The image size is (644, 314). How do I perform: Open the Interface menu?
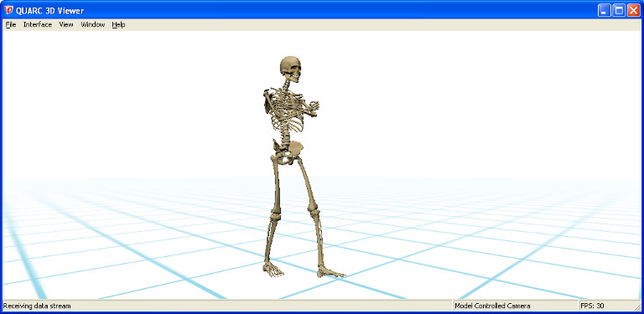(38, 24)
